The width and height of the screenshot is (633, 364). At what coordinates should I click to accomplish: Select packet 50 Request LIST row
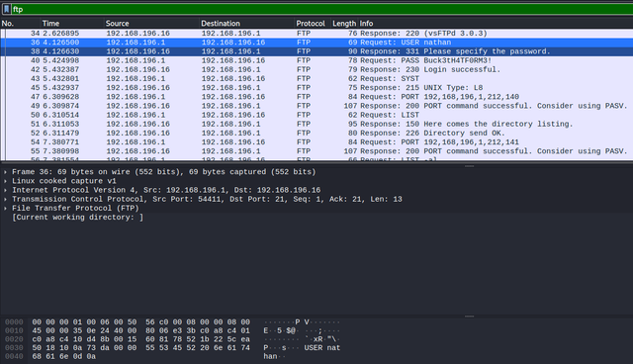(x=316, y=115)
